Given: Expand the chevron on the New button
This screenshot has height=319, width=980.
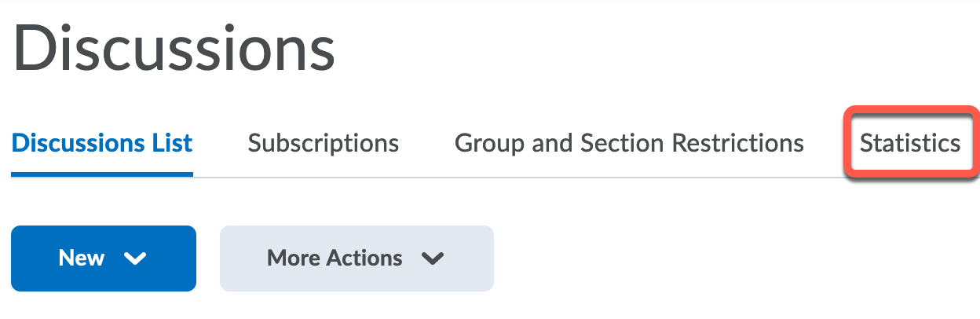Looking at the screenshot, I should 136,258.
